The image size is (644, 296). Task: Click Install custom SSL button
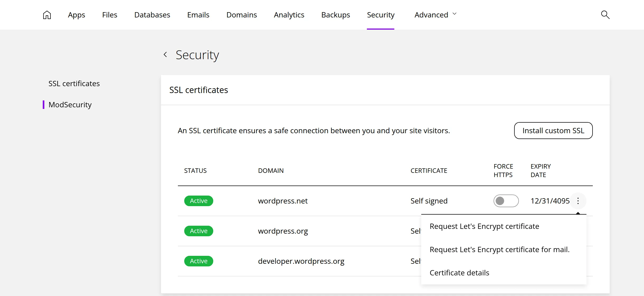(x=553, y=131)
